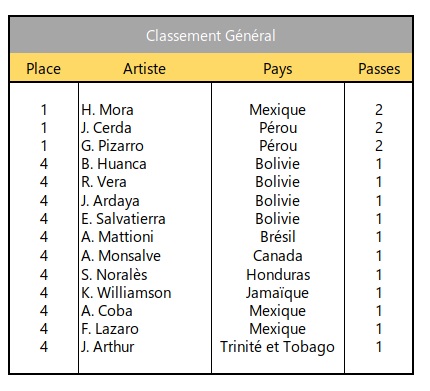
Task: Select the Trinité et Tobago cell
Action: coord(277,347)
